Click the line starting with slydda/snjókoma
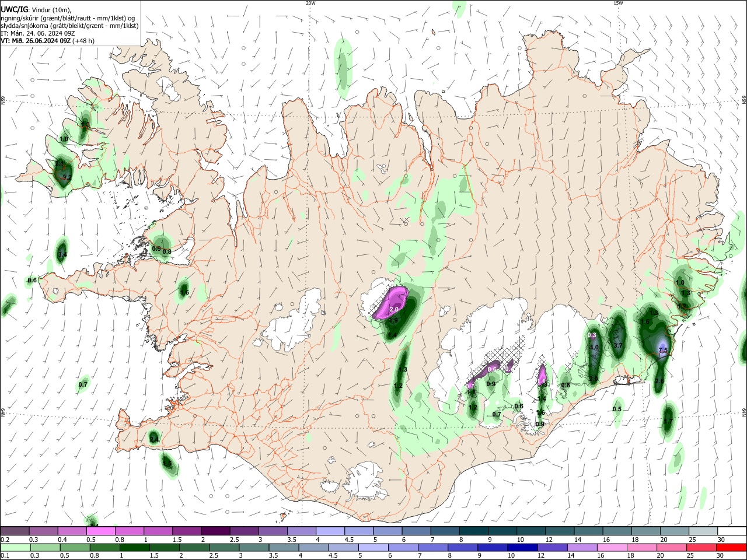Image resolution: width=747 pixels, height=560 pixels. pyautogui.click(x=69, y=26)
